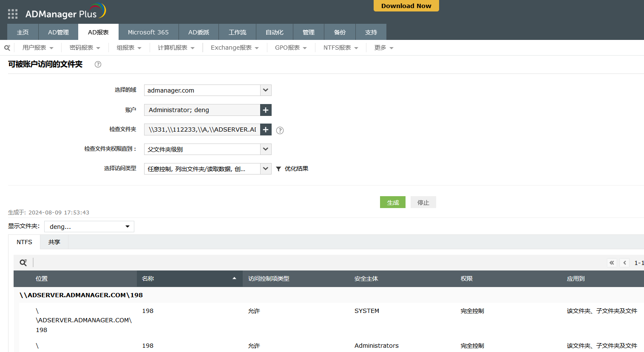Screen dimensions: 644x352
Task: Click the table search icon
Action: (23, 263)
